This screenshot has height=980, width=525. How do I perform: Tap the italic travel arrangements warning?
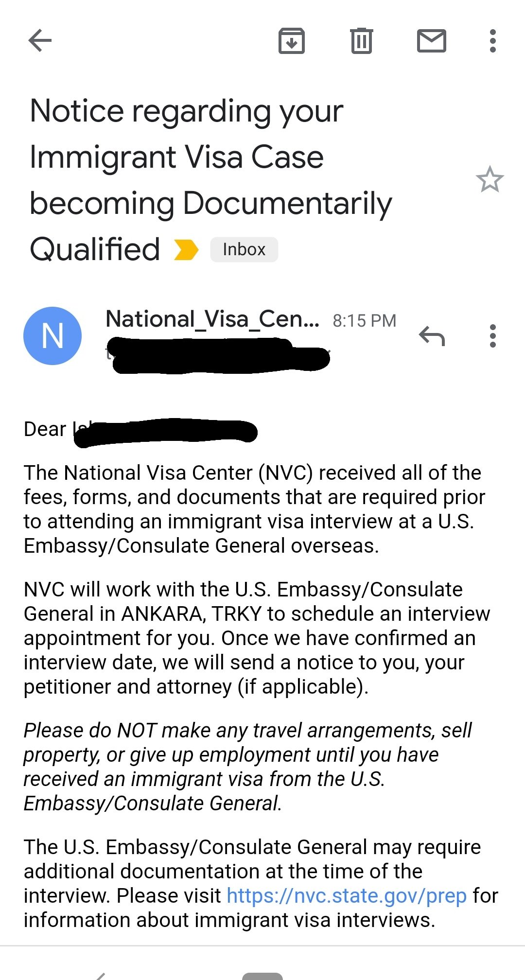click(248, 767)
